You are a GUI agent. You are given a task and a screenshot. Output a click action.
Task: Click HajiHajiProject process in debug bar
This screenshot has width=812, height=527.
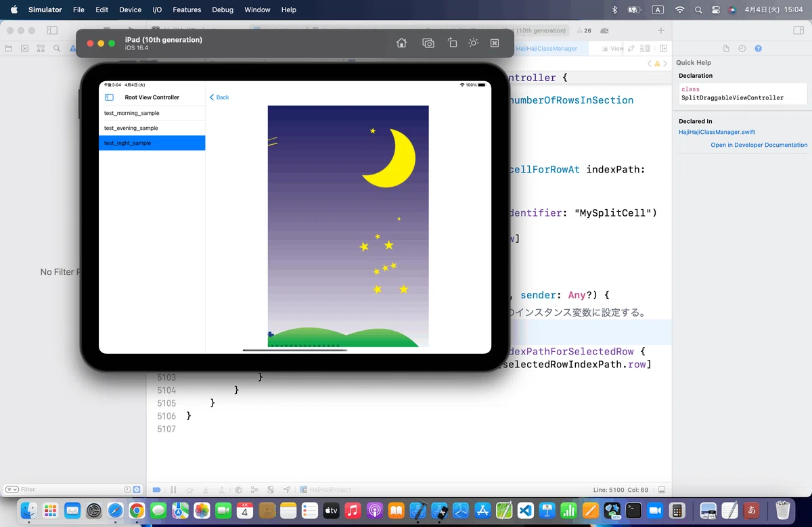click(326, 490)
